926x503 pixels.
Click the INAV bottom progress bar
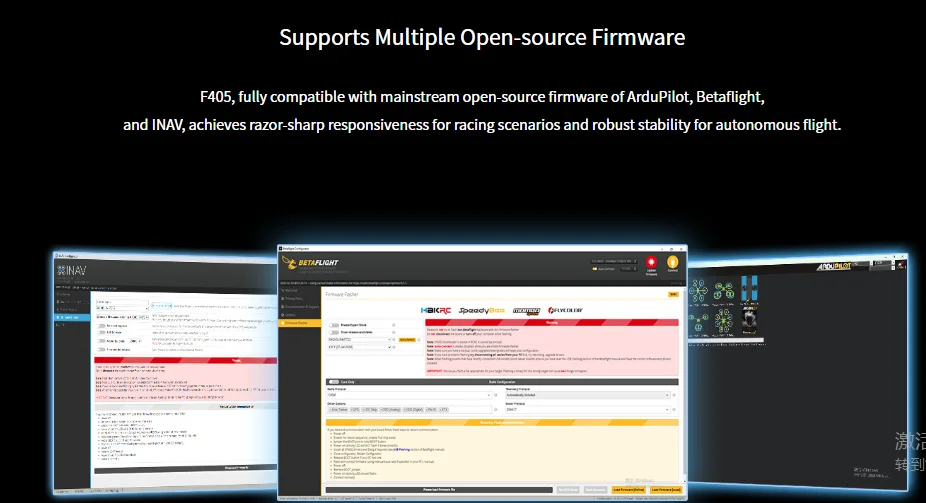186,468
